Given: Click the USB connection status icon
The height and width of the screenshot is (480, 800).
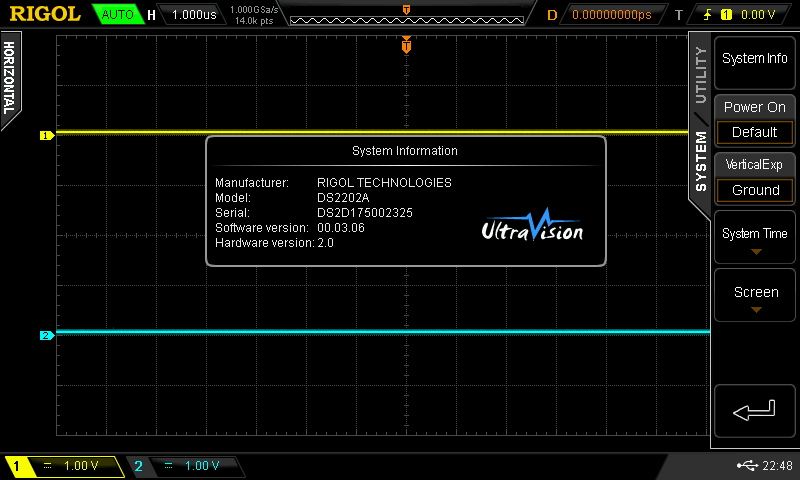Looking at the screenshot, I should [747, 465].
